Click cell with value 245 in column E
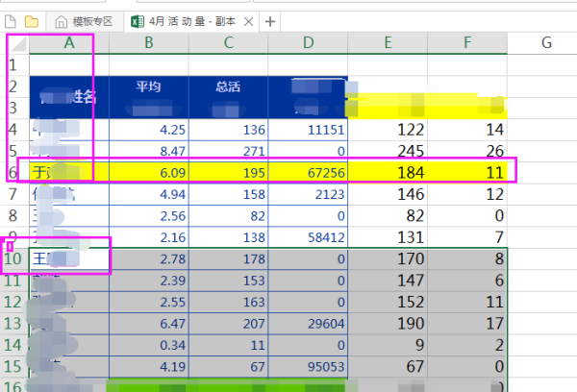 (x=387, y=151)
